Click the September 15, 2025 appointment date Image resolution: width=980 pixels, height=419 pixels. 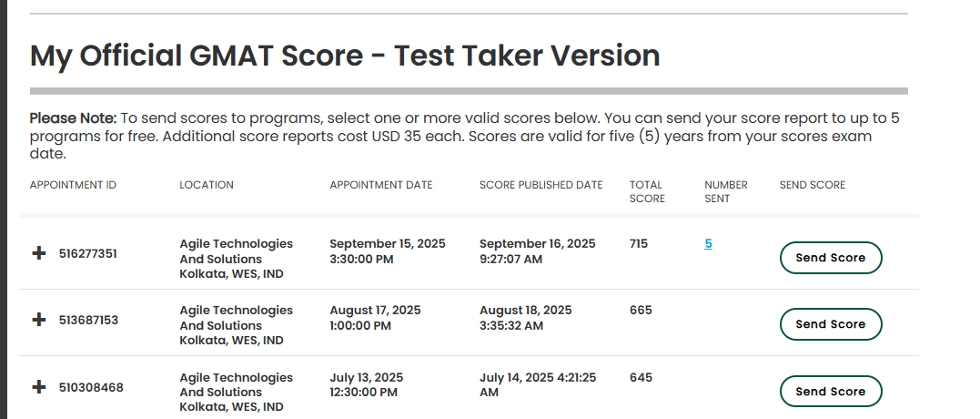coord(388,244)
